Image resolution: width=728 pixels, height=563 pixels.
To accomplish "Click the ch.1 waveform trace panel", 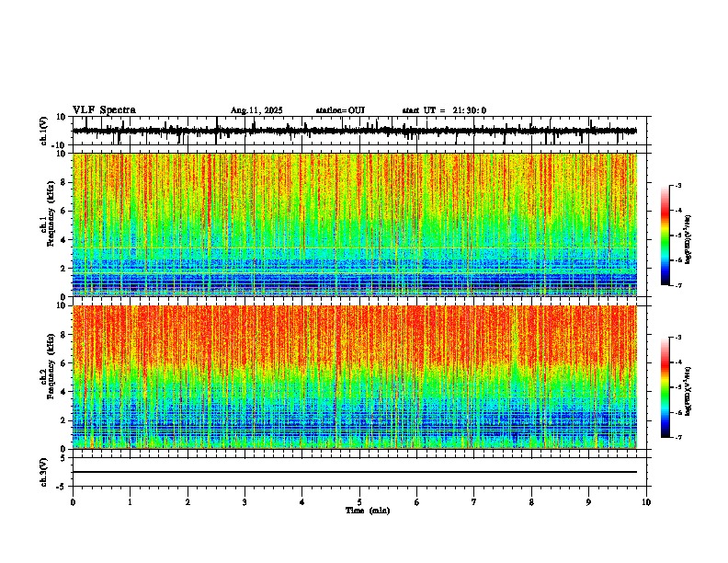I will click(x=359, y=131).
